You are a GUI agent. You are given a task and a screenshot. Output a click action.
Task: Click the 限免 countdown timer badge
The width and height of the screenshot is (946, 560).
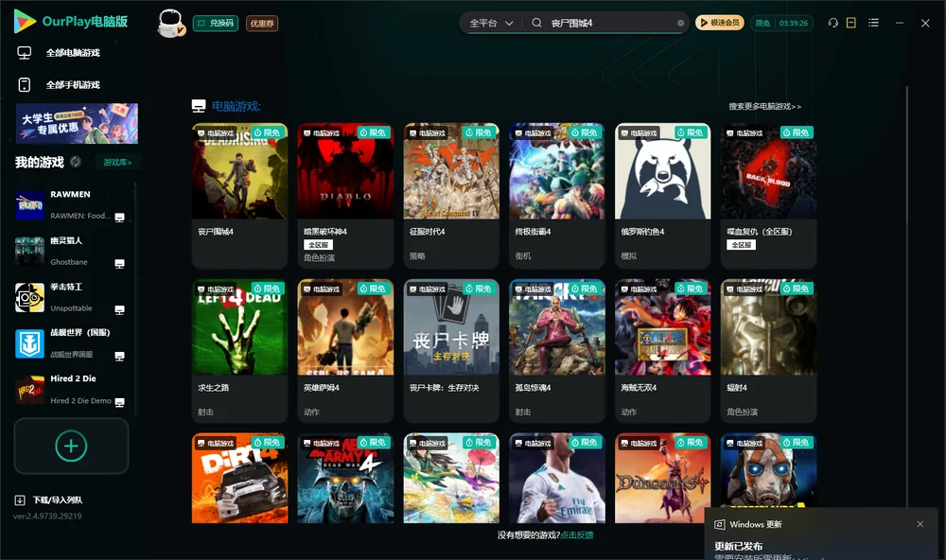[x=781, y=23]
